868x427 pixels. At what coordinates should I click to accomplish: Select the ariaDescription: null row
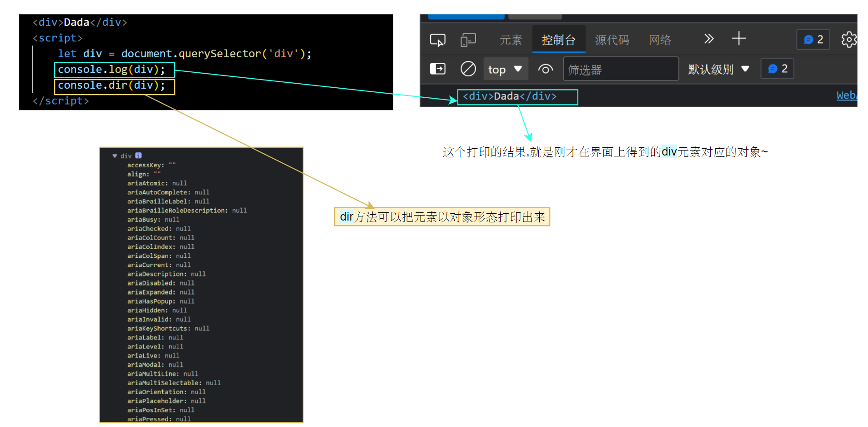click(x=166, y=274)
